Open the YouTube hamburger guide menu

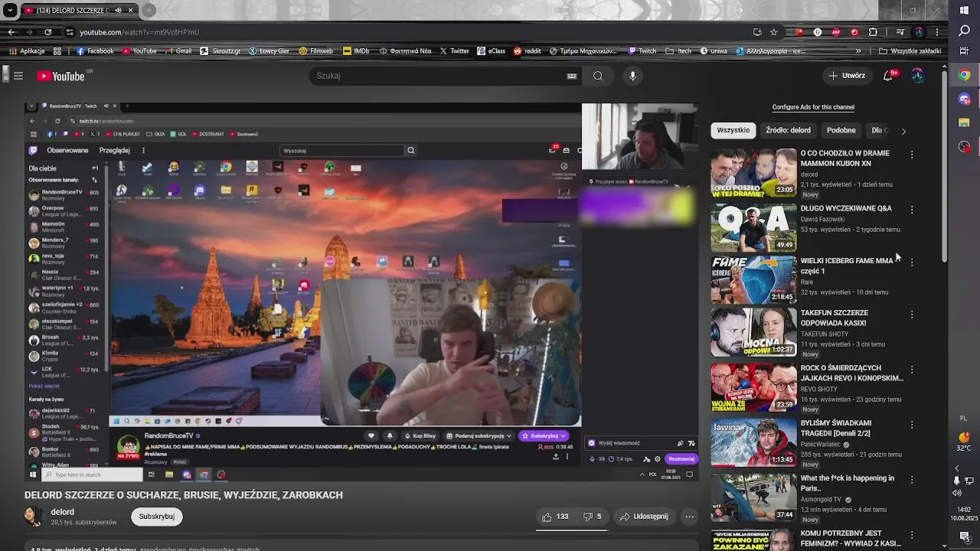[18, 76]
